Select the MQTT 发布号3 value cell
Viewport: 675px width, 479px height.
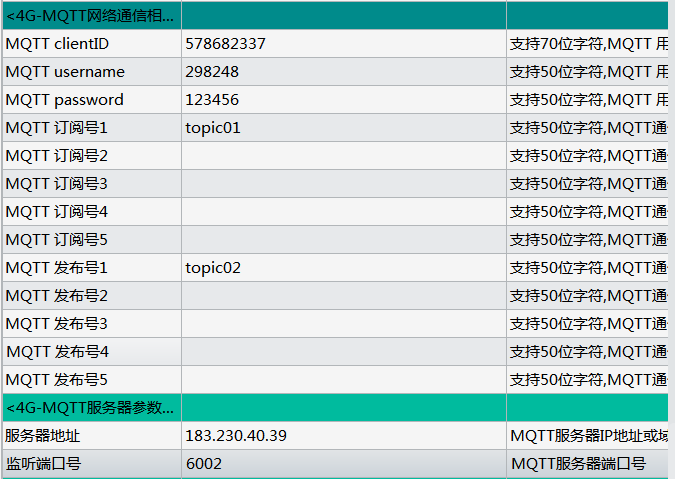coord(343,324)
